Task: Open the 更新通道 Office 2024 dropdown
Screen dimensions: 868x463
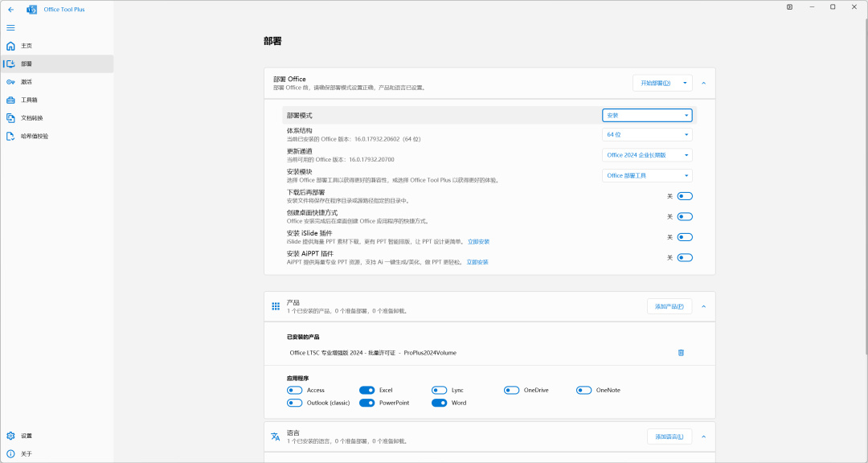Action: pos(647,155)
